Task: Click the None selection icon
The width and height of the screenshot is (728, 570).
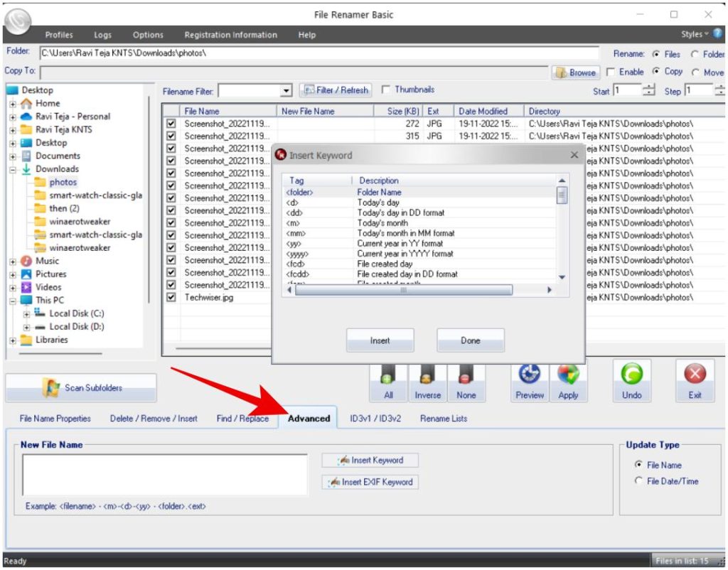Action: pos(466,382)
